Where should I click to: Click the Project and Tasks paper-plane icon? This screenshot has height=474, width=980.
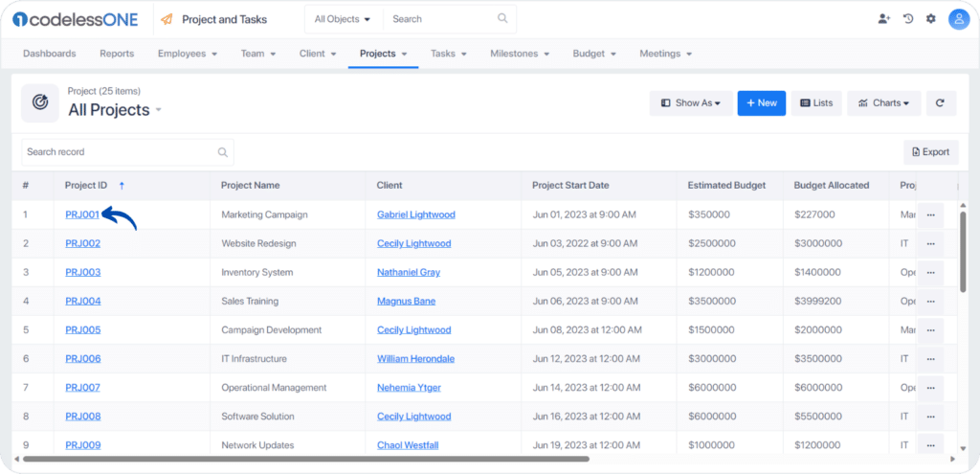[x=167, y=19]
